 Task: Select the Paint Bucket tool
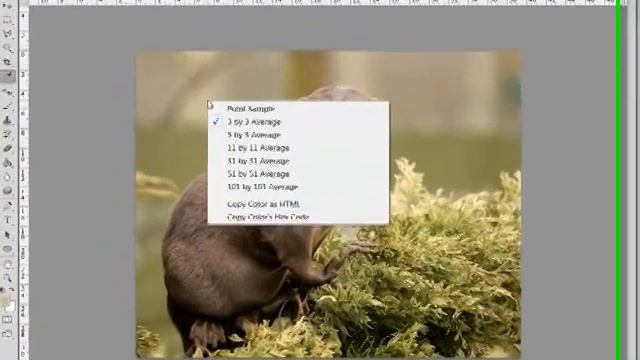(x=7, y=163)
